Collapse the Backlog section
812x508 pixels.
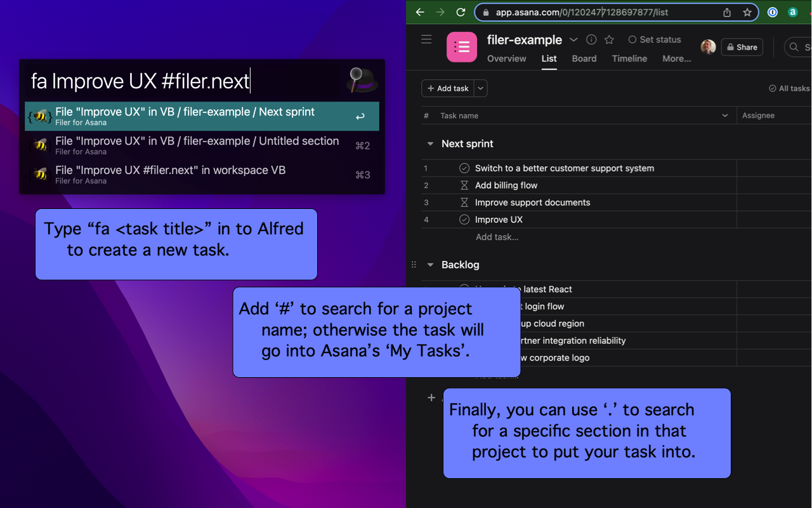click(x=430, y=265)
